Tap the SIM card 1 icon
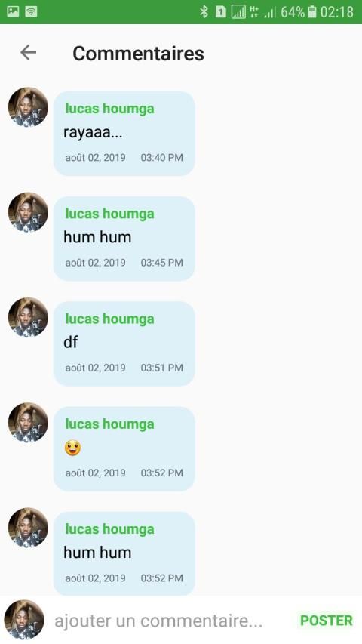This screenshot has height=644, width=362. (221, 12)
